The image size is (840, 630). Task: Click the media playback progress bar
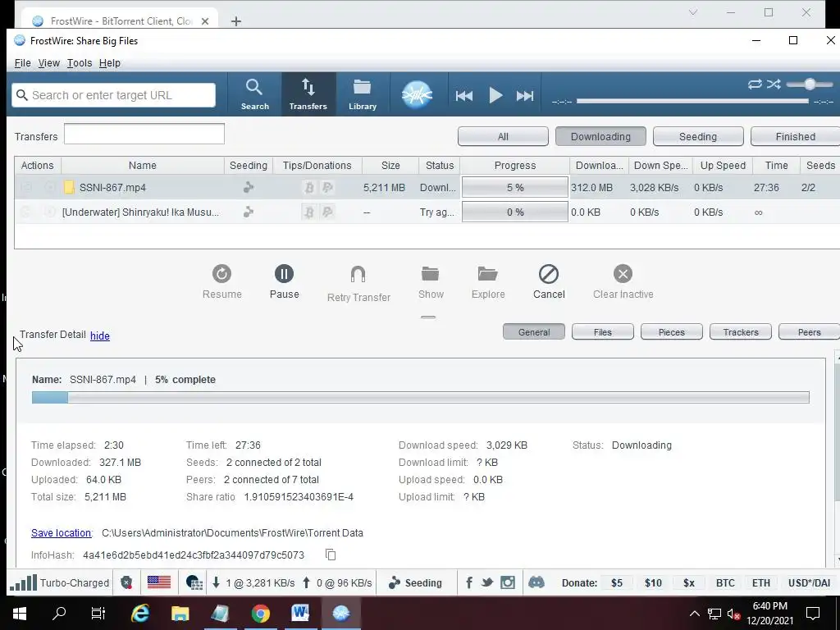tap(692, 101)
